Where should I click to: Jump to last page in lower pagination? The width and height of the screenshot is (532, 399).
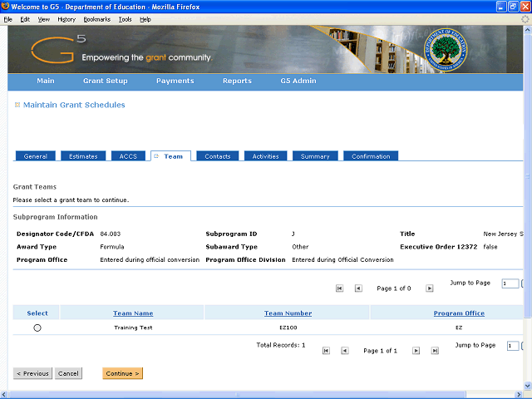point(435,351)
